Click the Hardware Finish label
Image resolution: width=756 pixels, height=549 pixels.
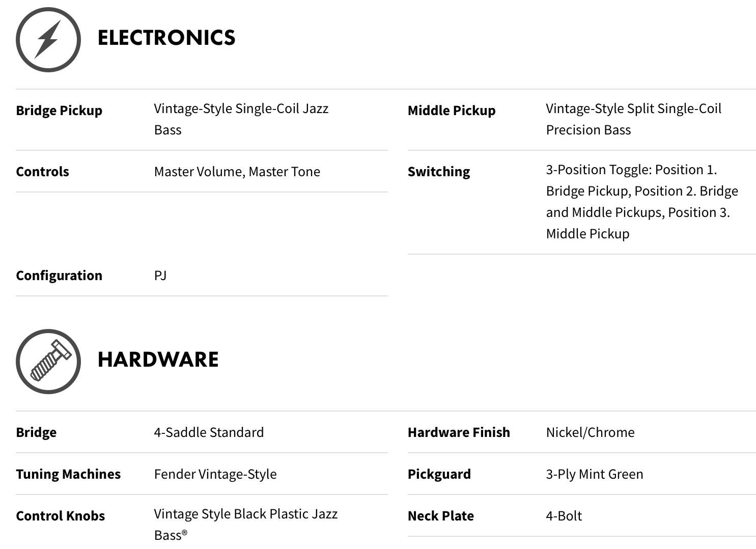[459, 432]
